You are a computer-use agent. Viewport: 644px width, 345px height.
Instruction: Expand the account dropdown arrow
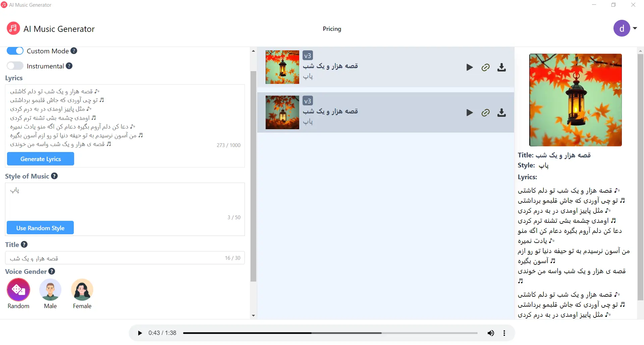click(x=635, y=29)
